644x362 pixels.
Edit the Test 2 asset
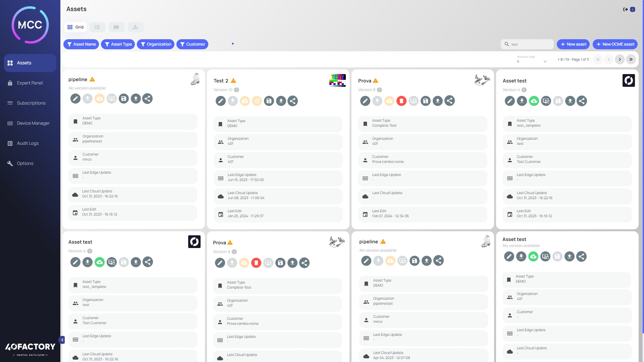pyautogui.click(x=220, y=101)
